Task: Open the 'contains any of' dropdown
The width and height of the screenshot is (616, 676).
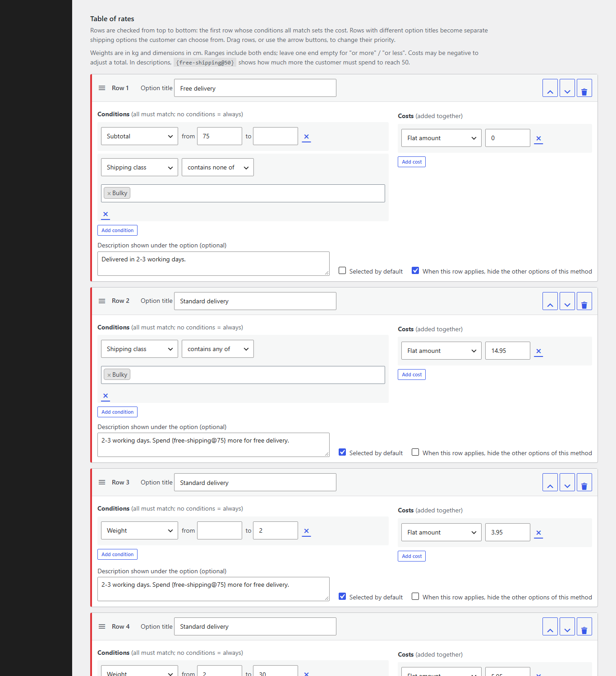Action: [x=218, y=349]
